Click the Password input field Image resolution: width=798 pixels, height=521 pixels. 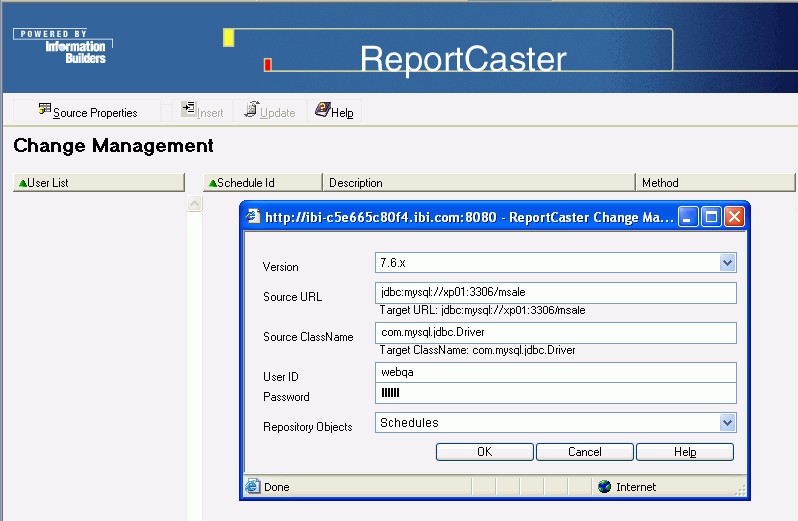(556, 393)
